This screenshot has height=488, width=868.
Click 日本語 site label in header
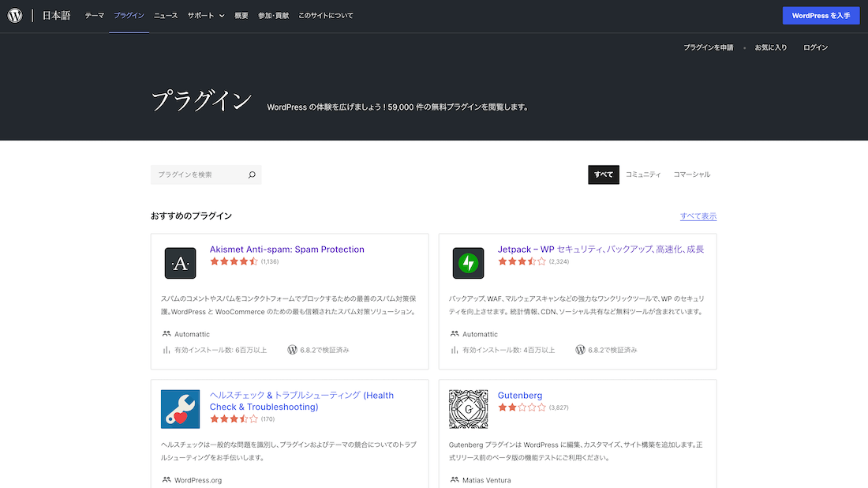click(57, 16)
